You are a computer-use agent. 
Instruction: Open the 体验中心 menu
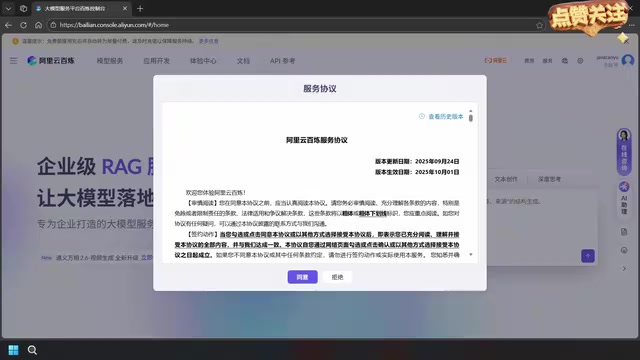[x=203, y=60]
